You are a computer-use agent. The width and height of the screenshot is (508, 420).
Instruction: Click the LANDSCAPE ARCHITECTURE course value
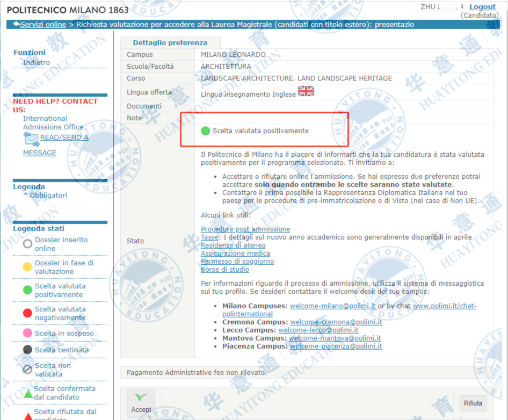296,78
